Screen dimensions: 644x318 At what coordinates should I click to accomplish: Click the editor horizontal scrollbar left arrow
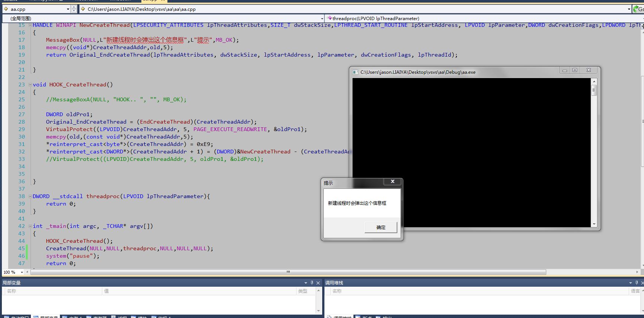28,272
